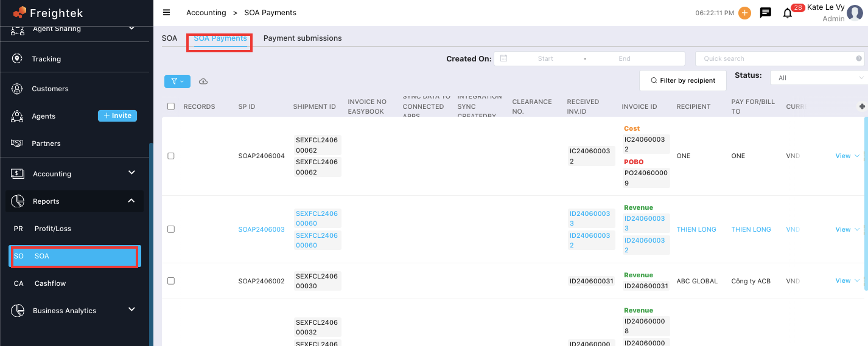Collapse the Reports menu chevron

click(131, 201)
